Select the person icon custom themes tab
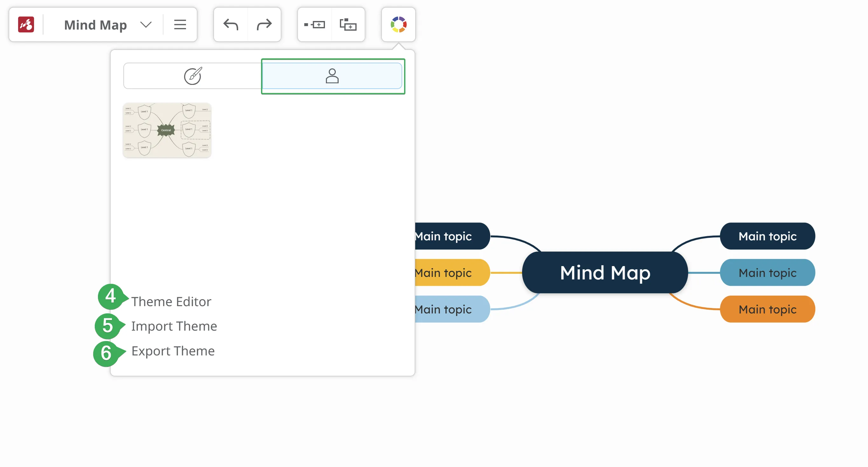The height and width of the screenshot is (467, 868). 332,76
